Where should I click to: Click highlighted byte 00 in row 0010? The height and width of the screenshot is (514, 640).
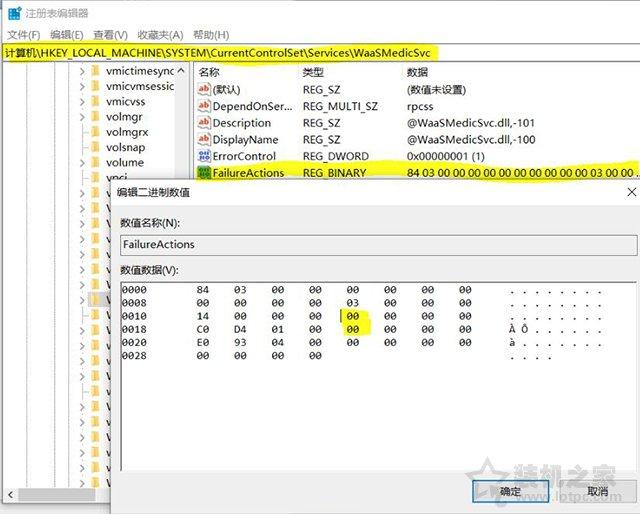353,316
